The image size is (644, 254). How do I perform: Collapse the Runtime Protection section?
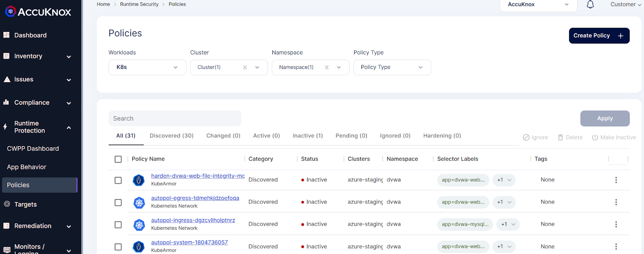pyautogui.click(x=69, y=127)
